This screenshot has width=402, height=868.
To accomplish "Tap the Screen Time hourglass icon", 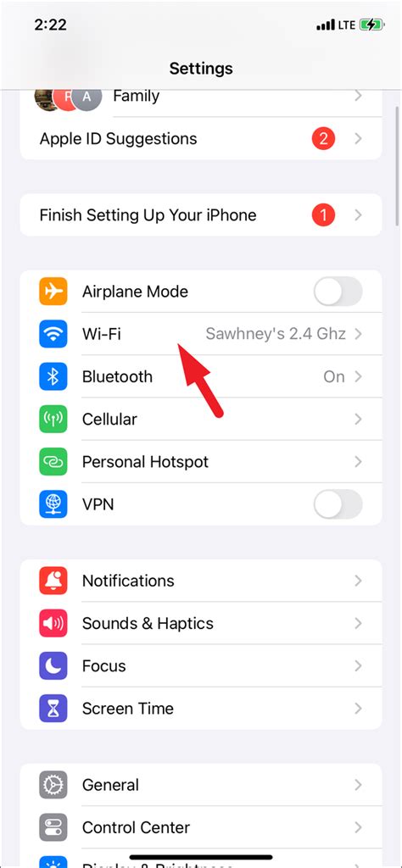I will [53, 709].
